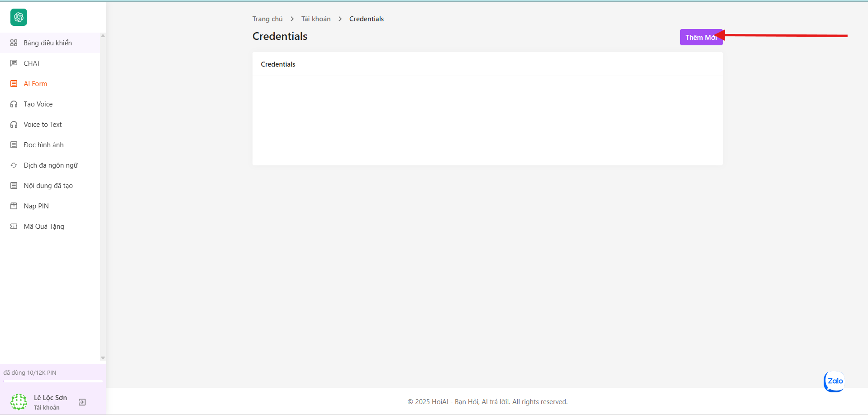Click the Tạo Voice headphone icon
The width and height of the screenshot is (868, 415).
pyautogui.click(x=14, y=104)
